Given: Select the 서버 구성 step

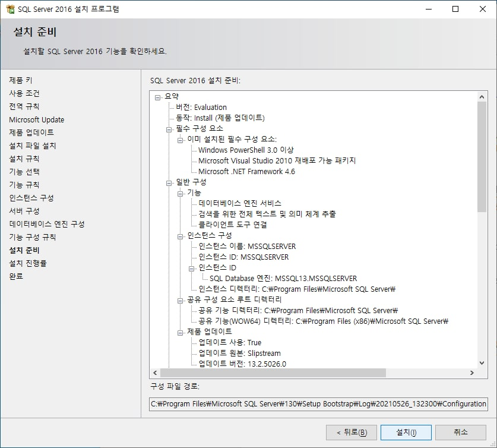Looking at the screenshot, I should (x=24, y=211).
